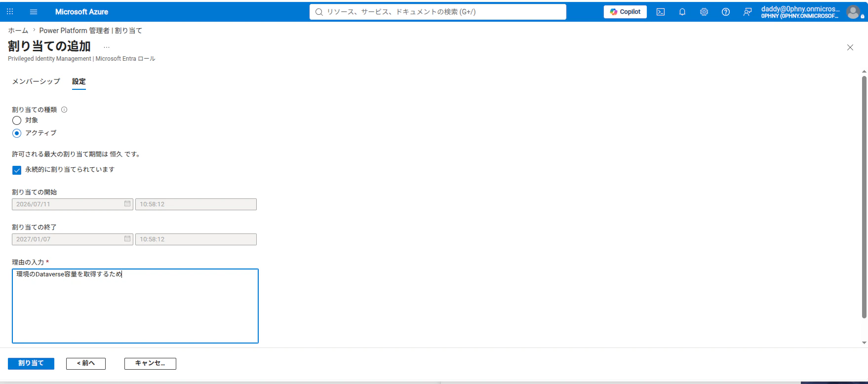Uncheck 永続的に割り当てられています checkbox

(17, 170)
